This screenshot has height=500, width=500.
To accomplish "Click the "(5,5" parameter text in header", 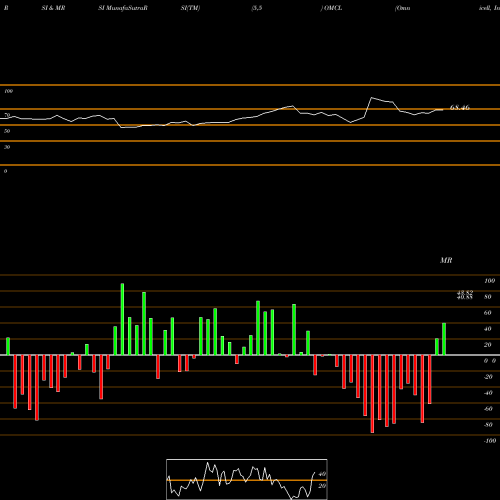I will [x=257, y=8].
